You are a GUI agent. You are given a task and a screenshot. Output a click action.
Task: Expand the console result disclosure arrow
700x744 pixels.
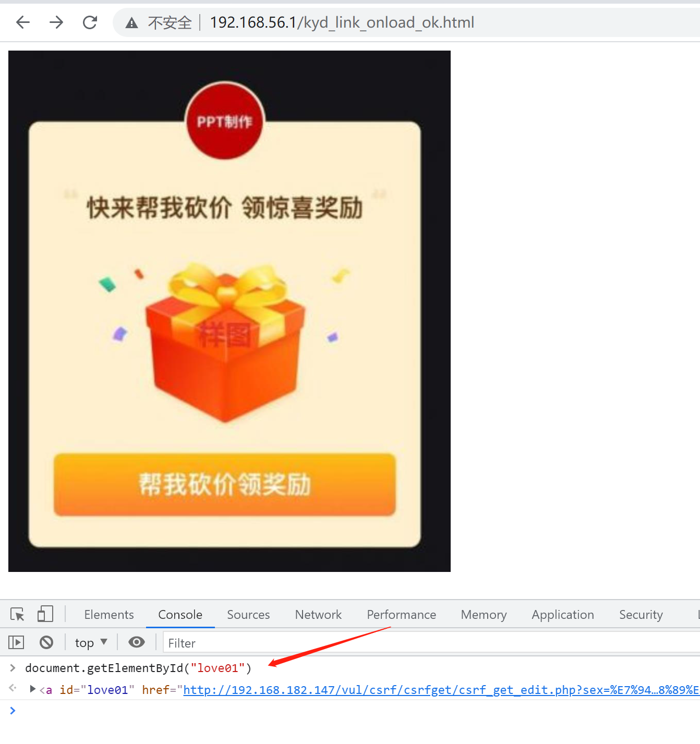point(33,689)
